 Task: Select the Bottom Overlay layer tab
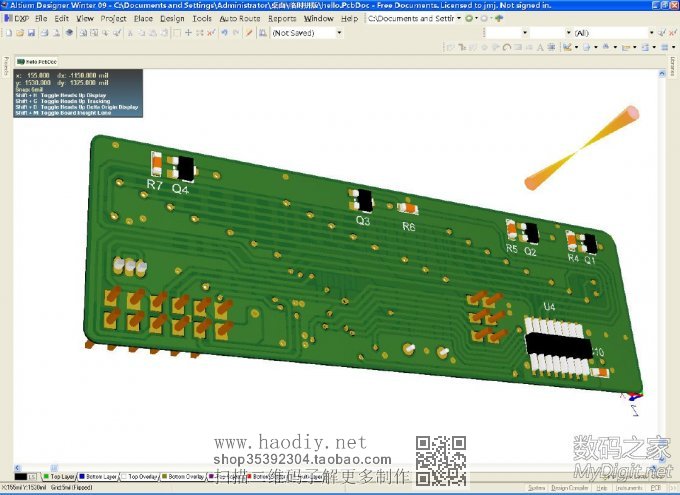point(185,477)
